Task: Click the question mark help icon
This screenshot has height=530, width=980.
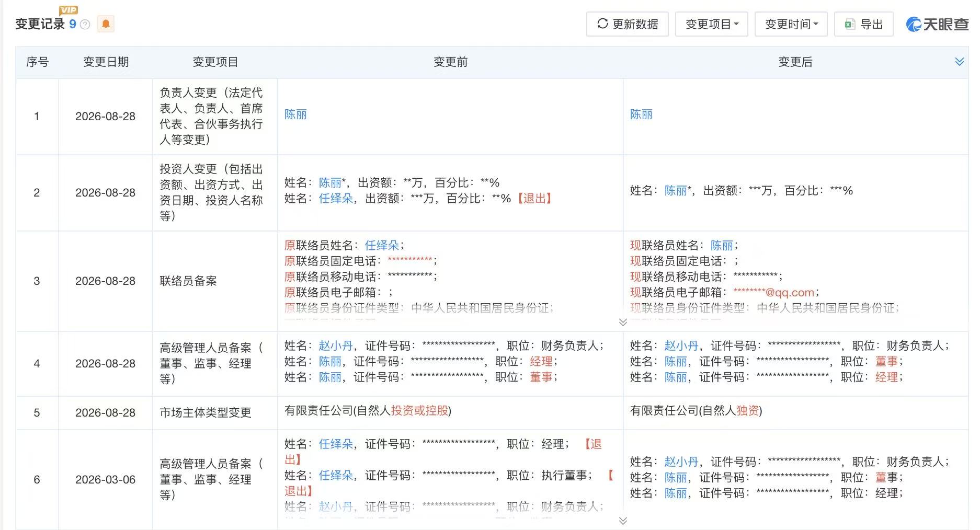Action: pos(85,25)
